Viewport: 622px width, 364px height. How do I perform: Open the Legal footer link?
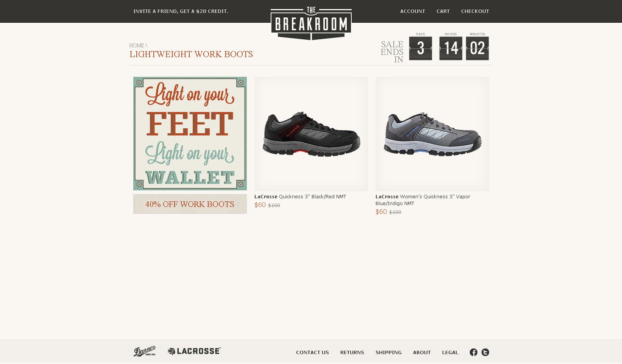point(450,353)
